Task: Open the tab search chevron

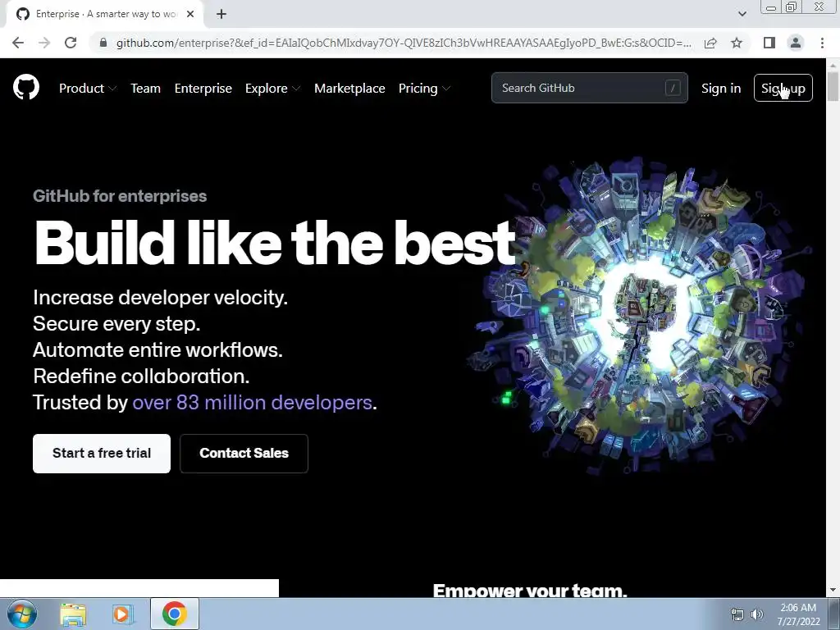Action: tap(742, 14)
